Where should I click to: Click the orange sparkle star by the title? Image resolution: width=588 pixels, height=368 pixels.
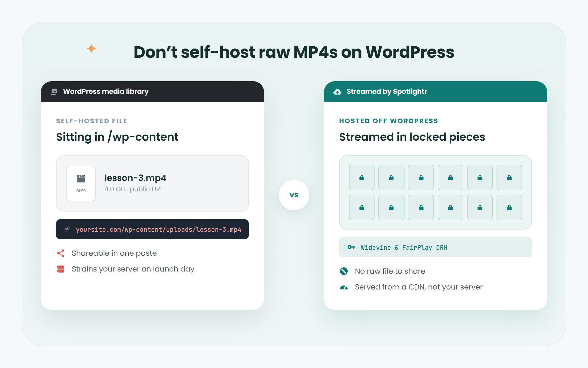91,49
